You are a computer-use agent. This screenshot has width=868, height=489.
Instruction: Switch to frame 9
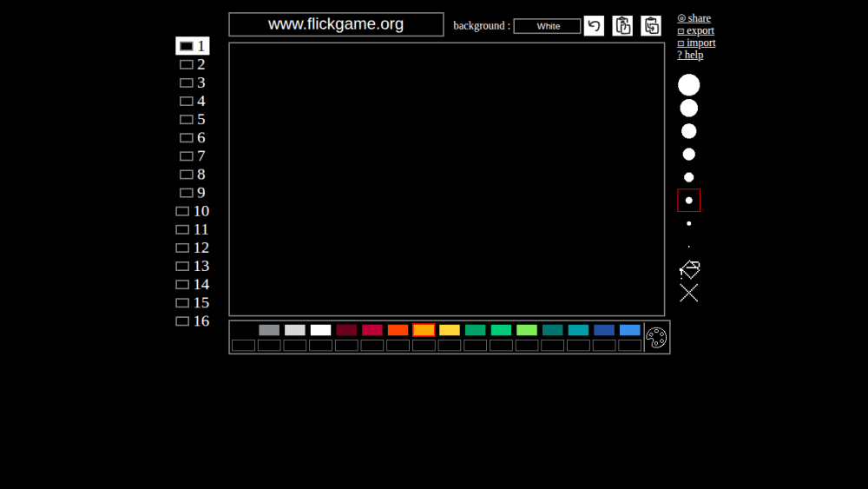tap(192, 192)
